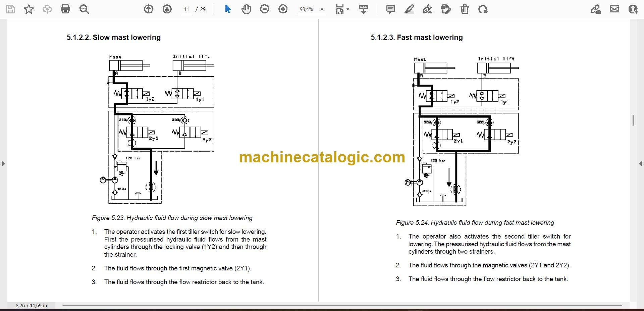
Task: Activate the Selection arrow tool
Action: pos(228,9)
